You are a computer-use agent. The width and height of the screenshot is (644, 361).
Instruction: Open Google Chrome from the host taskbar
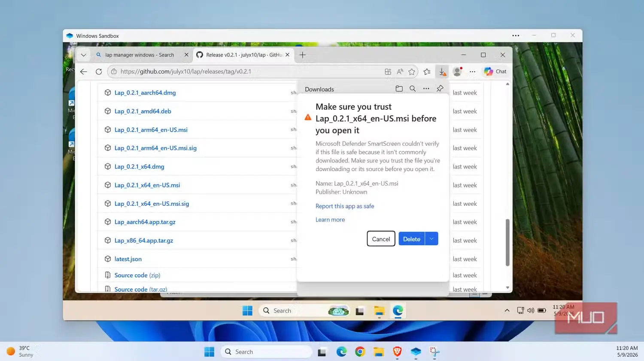360,352
